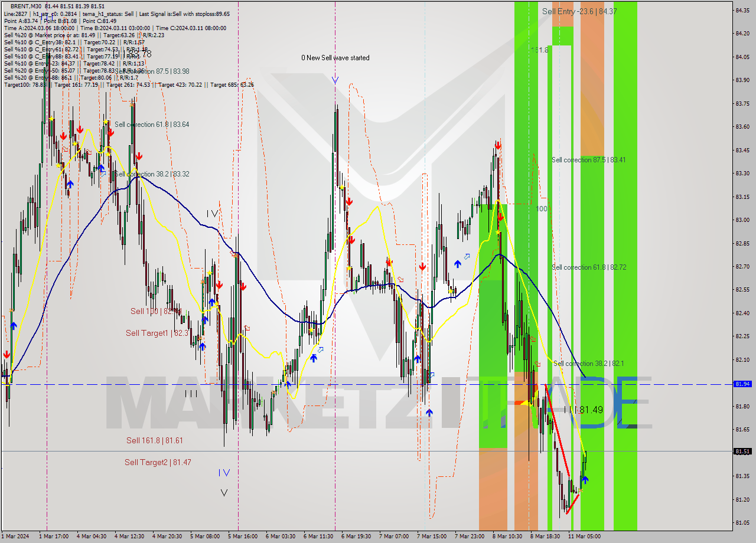
Task: Click the 84.35 price axis label
Action: [x=742, y=10]
